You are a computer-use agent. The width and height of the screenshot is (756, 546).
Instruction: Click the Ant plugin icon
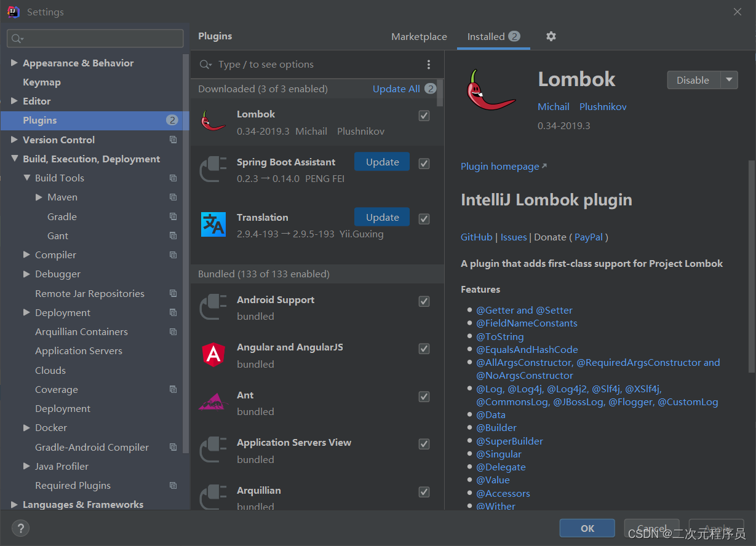213,402
